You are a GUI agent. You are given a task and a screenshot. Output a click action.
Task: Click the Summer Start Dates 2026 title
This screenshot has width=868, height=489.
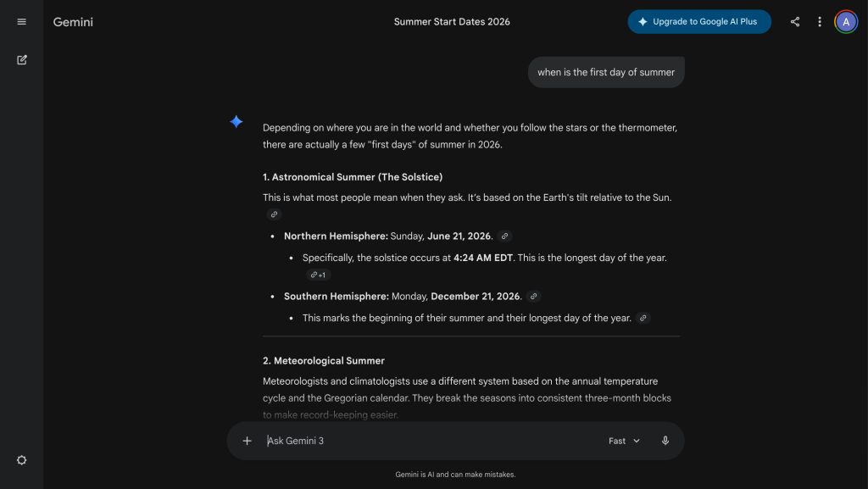(452, 22)
